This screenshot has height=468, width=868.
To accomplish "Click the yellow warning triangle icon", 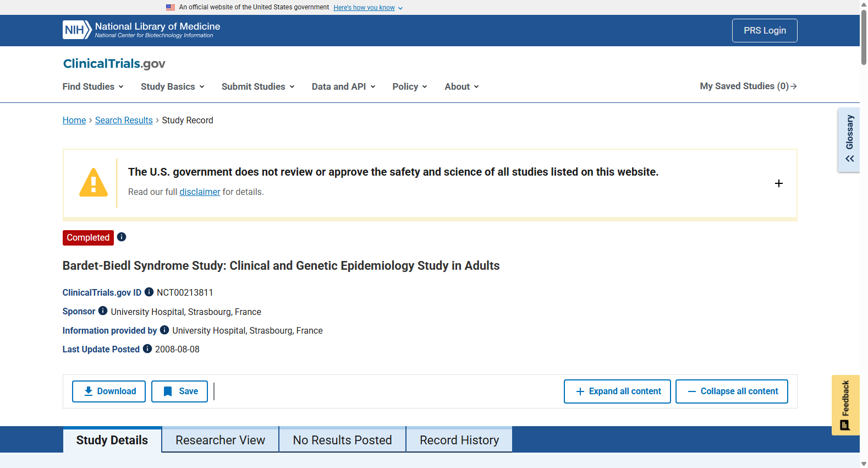I will click(x=94, y=183).
